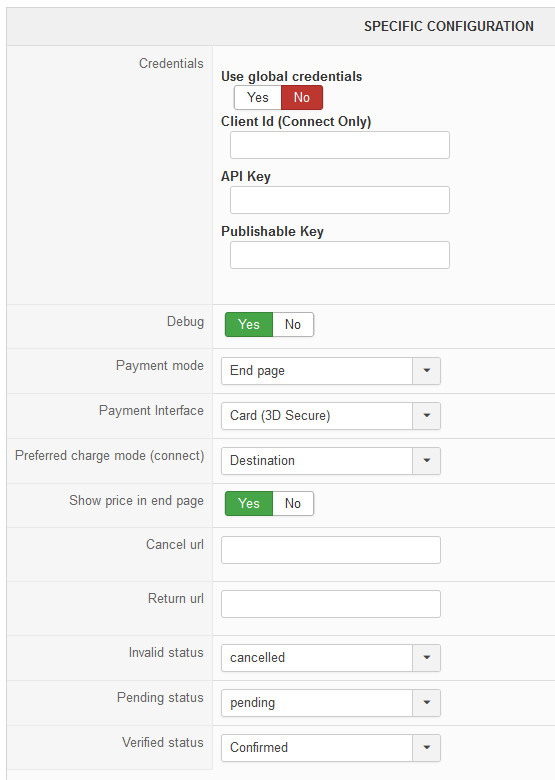The height and width of the screenshot is (780, 555).
Task: Select No for Use global credentials
Action: [302, 98]
